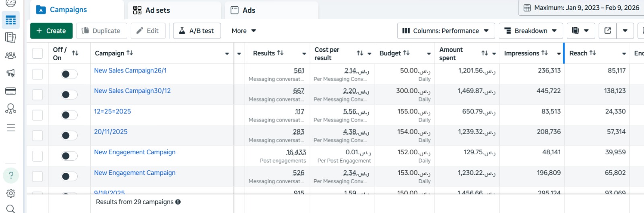Toggle the New Sales Campaign26/1 on/off switch
The height and width of the screenshot is (213, 644).
pyautogui.click(x=69, y=74)
